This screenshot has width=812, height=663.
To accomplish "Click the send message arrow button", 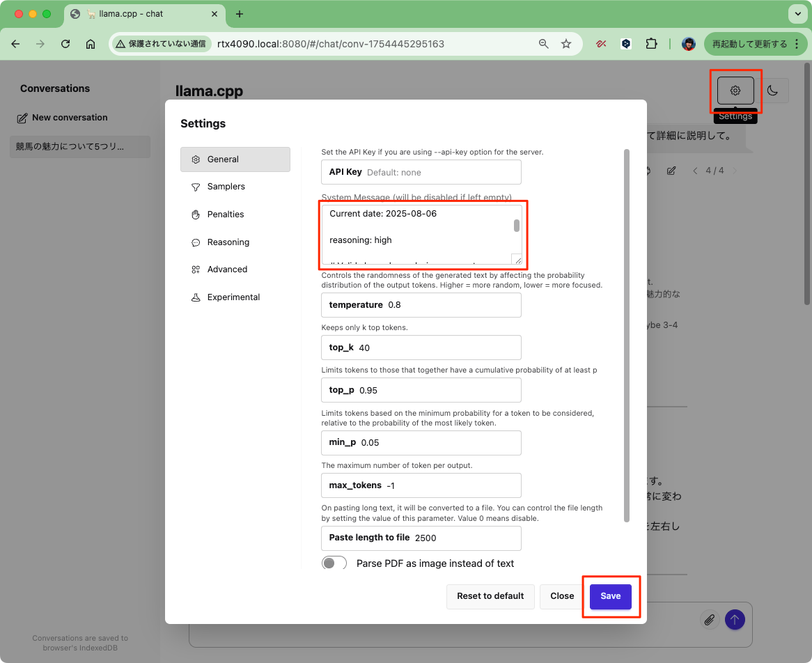I will pyautogui.click(x=734, y=619).
